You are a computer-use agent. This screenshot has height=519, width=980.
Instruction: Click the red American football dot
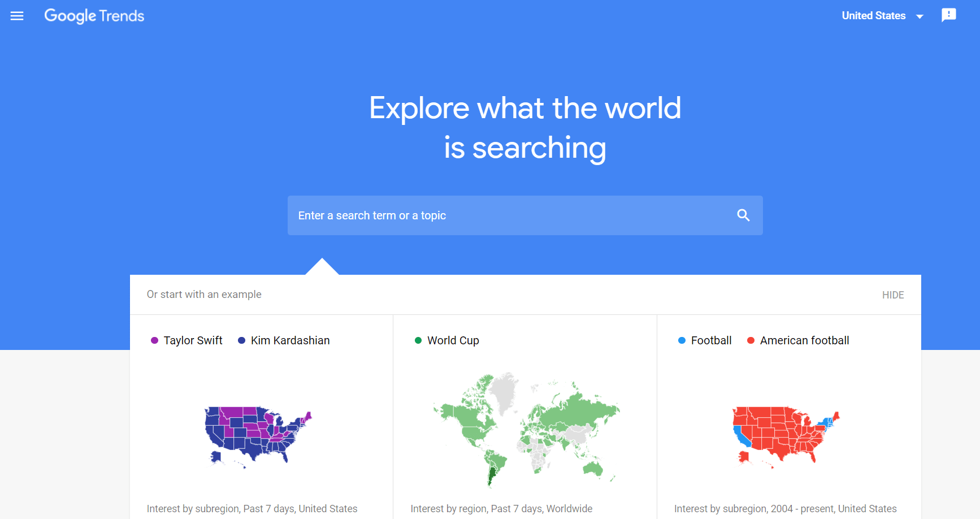coord(751,340)
